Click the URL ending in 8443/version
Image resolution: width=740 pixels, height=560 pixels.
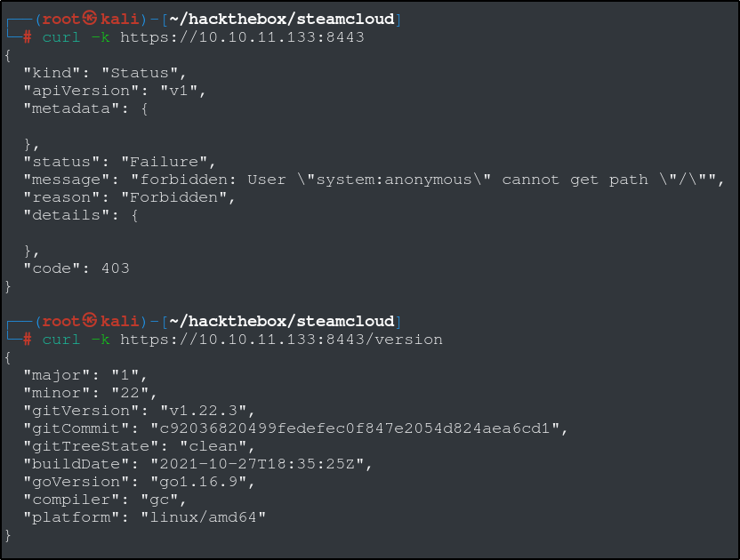(281, 340)
